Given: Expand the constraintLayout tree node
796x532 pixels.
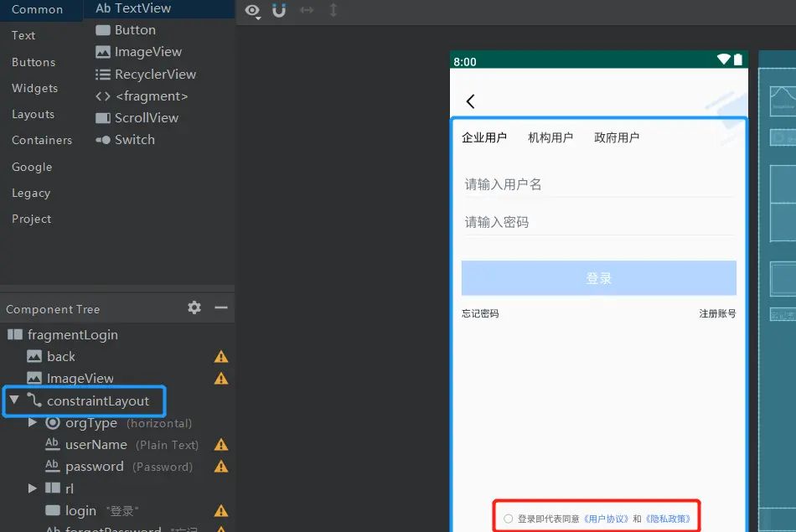Looking at the screenshot, I should pos(15,400).
